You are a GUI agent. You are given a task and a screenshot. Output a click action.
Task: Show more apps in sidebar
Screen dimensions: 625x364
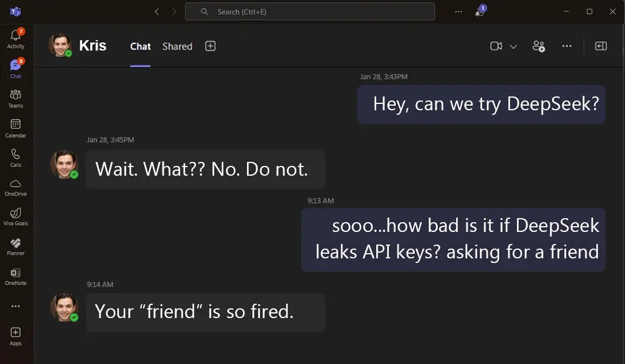coord(16,306)
